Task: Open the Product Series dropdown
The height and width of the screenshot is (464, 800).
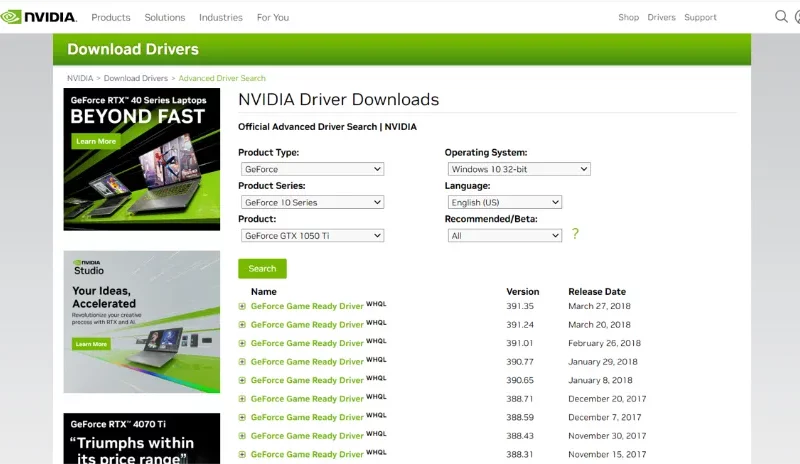Action: coord(312,202)
